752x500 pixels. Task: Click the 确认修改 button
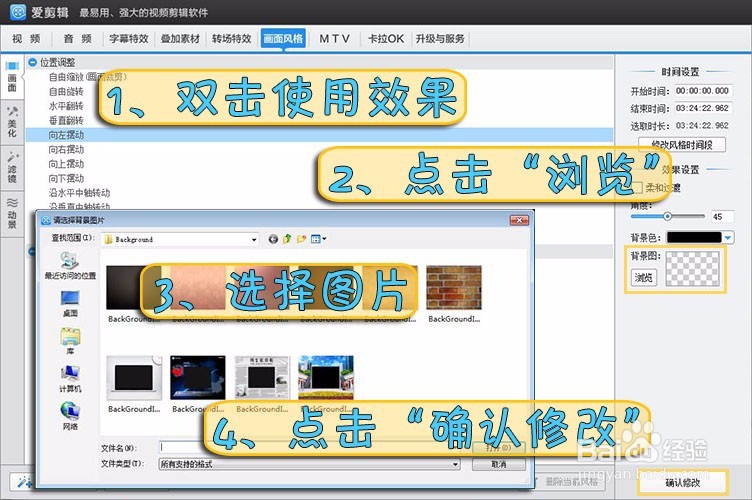(x=682, y=483)
